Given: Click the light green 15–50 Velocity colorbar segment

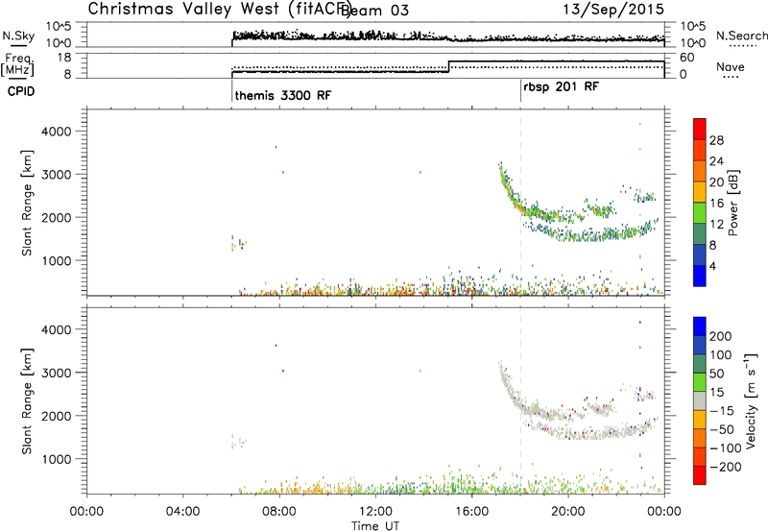Looking at the screenshot, I should coord(700,381).
